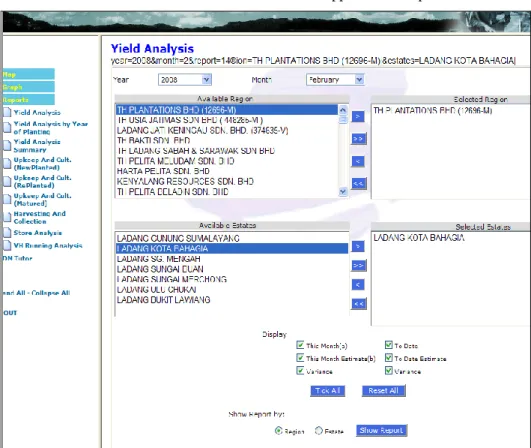Select TH USIA JATIMAS SDN BHD region
The image size is (531, 448).
pyautogui.click(x=227, y=120)
